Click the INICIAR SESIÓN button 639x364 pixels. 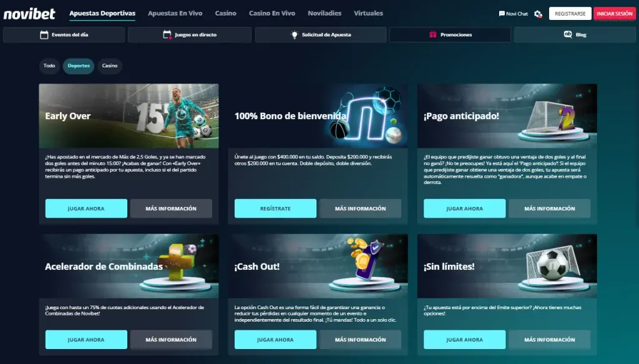click(615, 14)
